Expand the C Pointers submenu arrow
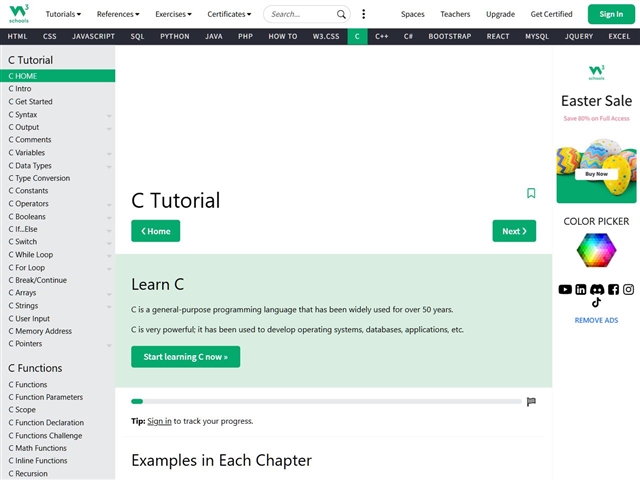The height and width of the screenshot is (480, 640). [x=109, y=345]
